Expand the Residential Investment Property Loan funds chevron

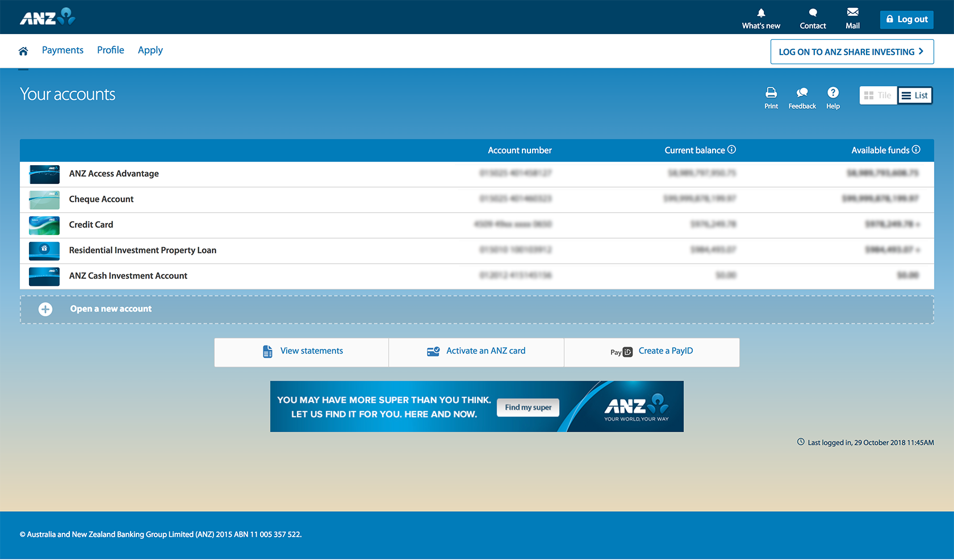[918, 250]
